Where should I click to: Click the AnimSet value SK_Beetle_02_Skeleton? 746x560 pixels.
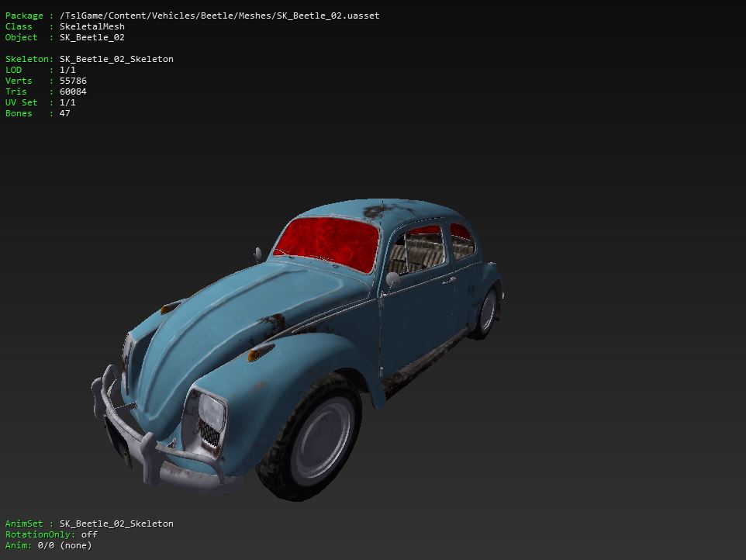point(116,524)
